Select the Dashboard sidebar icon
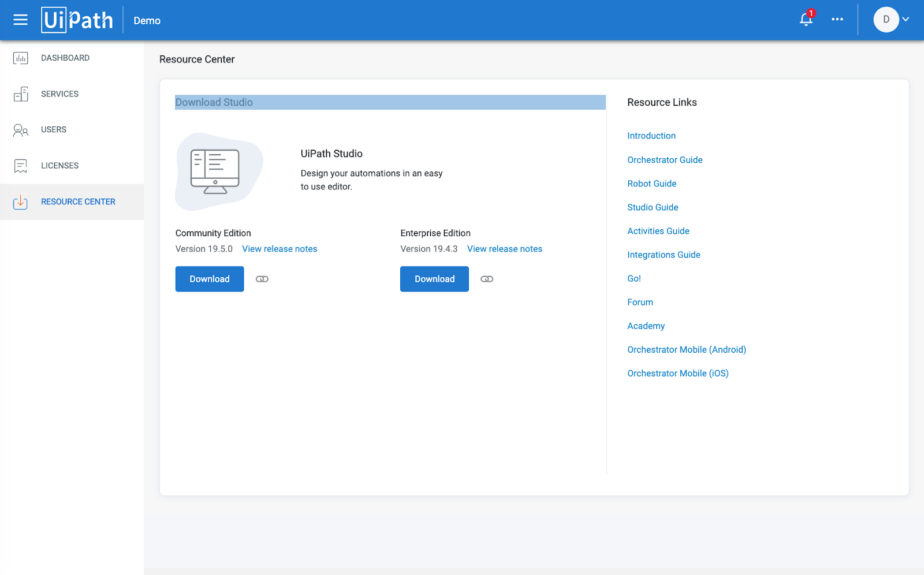This screenshot has height=575, width=924. click(x=20, y=58)
